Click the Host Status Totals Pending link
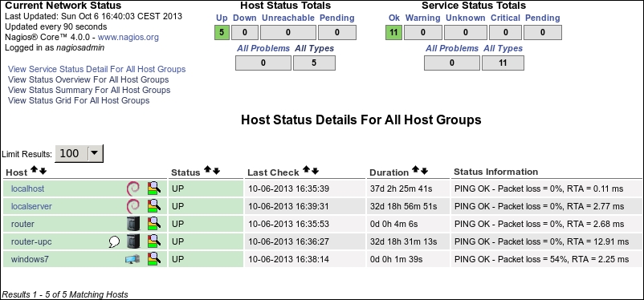This screenshot has width=644, height=300. pos(337,18)
